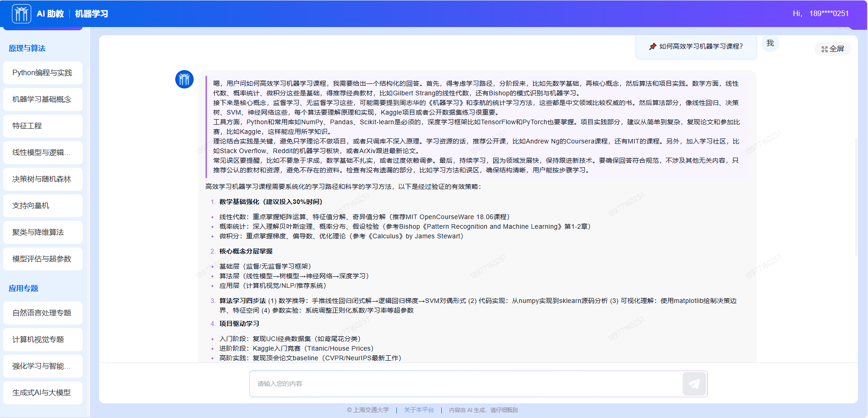
Task: Open 聚类与降维算法 topic
Action: tap(43, 232)
